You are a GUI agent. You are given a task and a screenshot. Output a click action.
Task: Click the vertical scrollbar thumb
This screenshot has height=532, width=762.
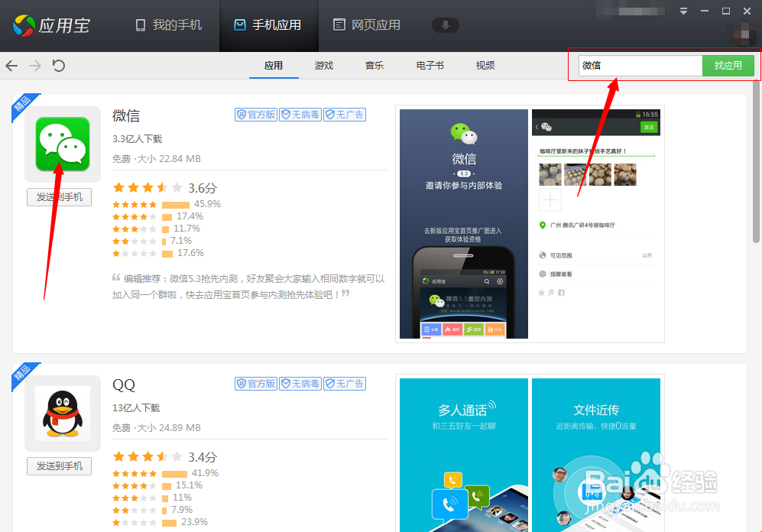[756, 162]
